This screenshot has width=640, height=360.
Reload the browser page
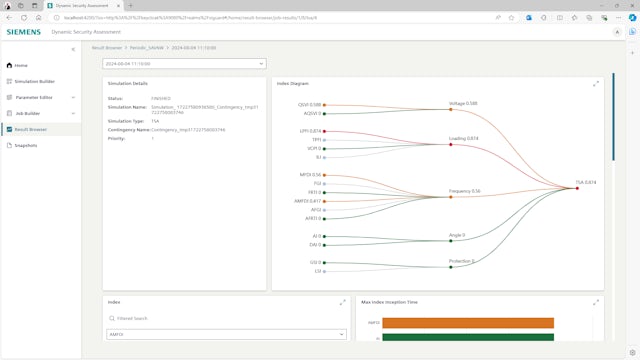coord(24,18)
